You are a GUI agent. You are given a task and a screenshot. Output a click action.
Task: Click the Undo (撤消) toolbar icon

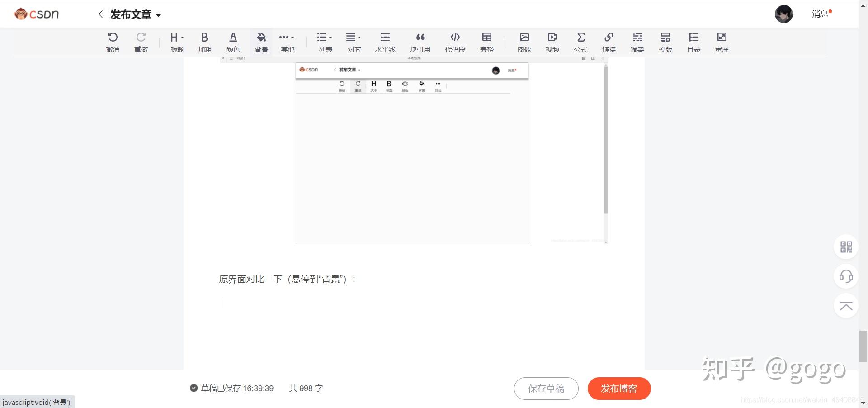pos(113,43)
